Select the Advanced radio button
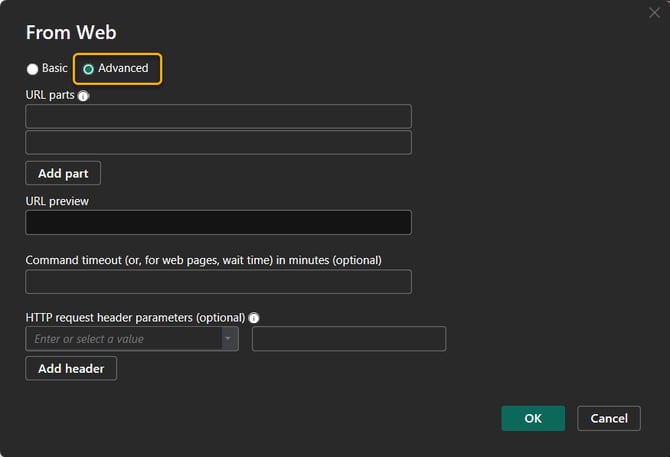 [89, 69]
